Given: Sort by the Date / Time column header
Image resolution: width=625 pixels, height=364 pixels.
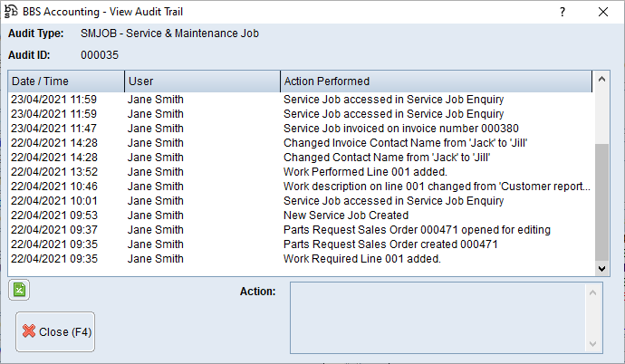Looking at the screenshot, I should pos(65,81).
